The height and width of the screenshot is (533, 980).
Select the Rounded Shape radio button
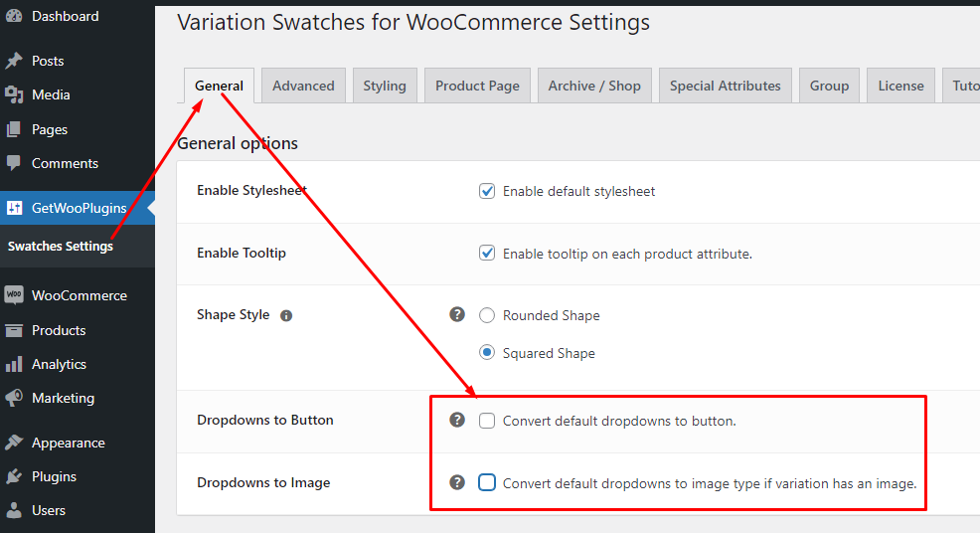(487, 315)
